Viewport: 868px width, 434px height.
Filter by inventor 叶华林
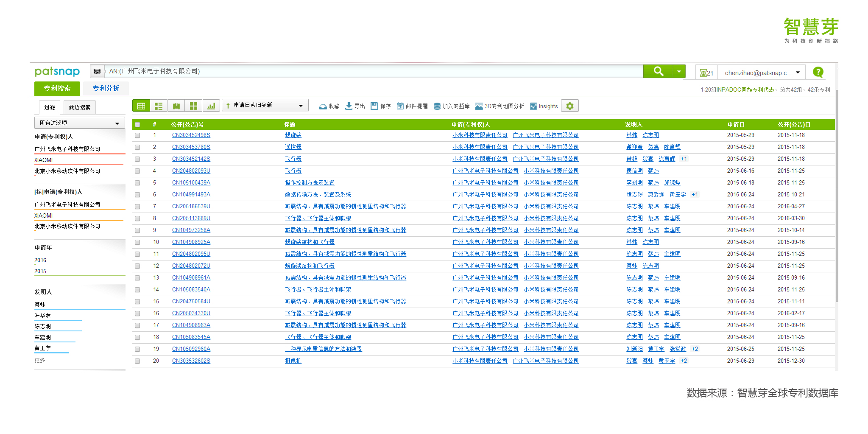42,316
